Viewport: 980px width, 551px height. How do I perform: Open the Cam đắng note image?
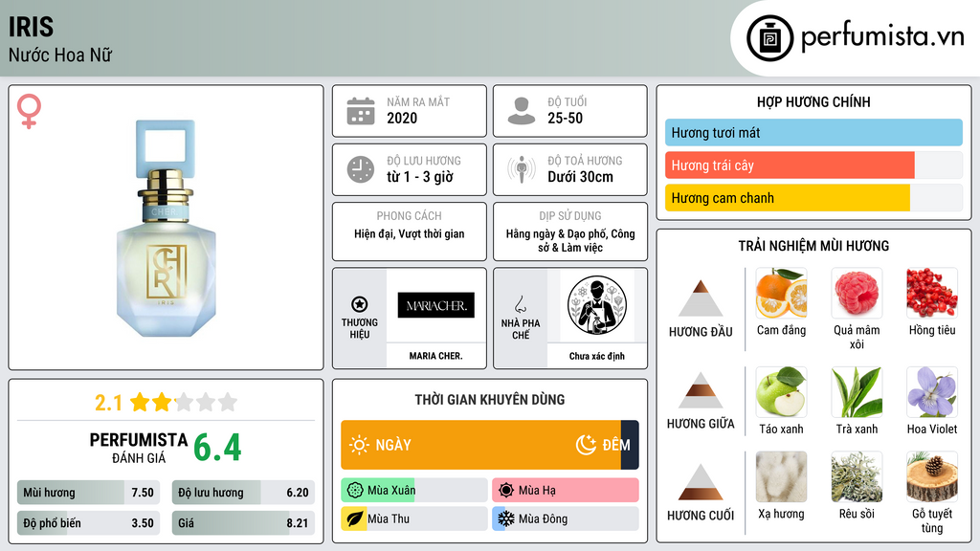pyautogui.click(x=781, y=293)
